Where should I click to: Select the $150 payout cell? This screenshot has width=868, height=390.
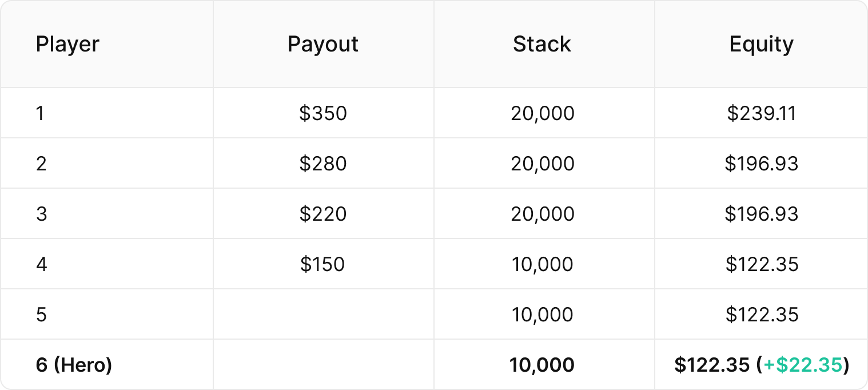point(323,264)
